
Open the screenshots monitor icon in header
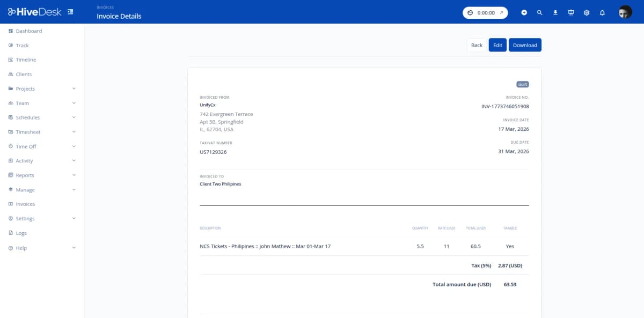click(x=570, y=12)
